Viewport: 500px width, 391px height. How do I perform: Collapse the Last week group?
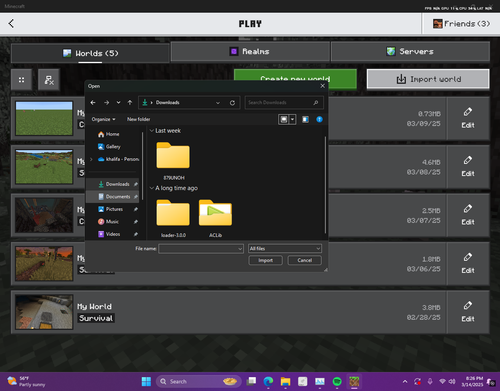[x=152, y=131]
